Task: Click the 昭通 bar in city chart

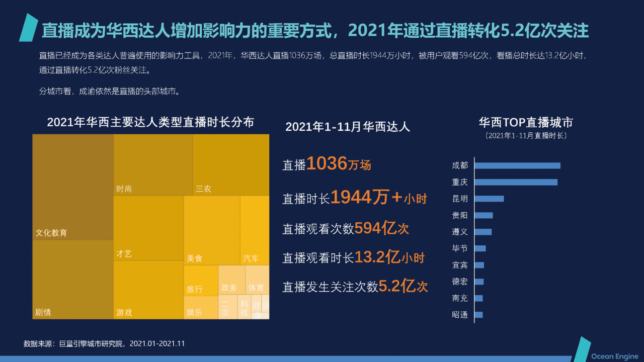Action: point(479,315)
